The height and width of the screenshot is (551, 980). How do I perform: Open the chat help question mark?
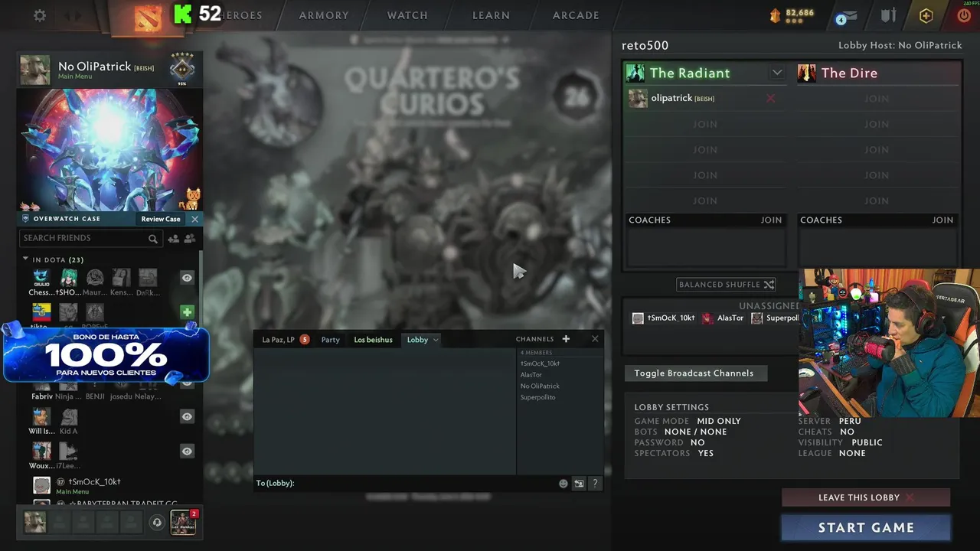pyautogui.click(x=595, y=483)
